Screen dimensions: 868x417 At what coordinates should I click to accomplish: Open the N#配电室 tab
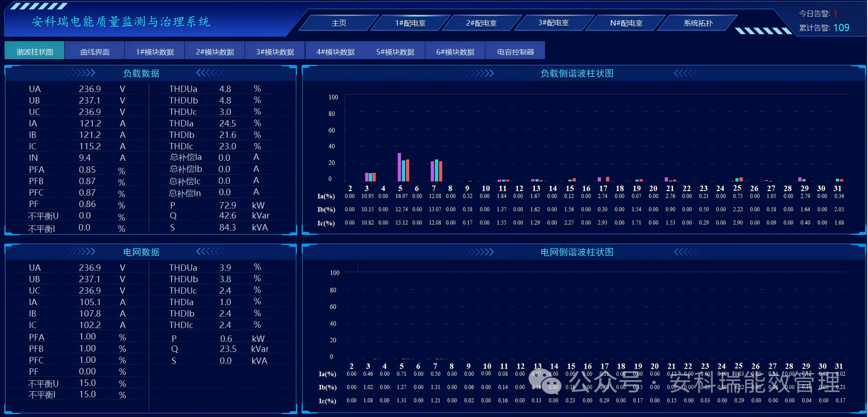click(x=626, y=23)
